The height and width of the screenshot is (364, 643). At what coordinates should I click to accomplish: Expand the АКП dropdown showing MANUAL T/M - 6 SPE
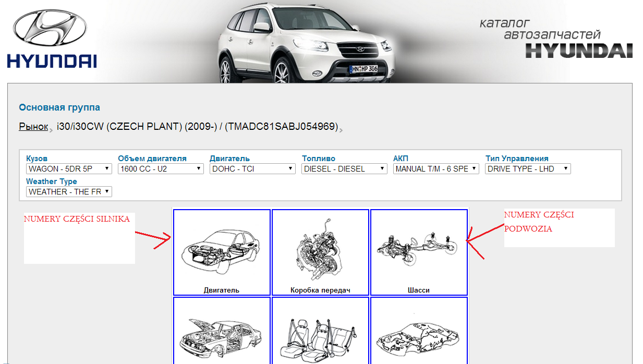[436, 169]
